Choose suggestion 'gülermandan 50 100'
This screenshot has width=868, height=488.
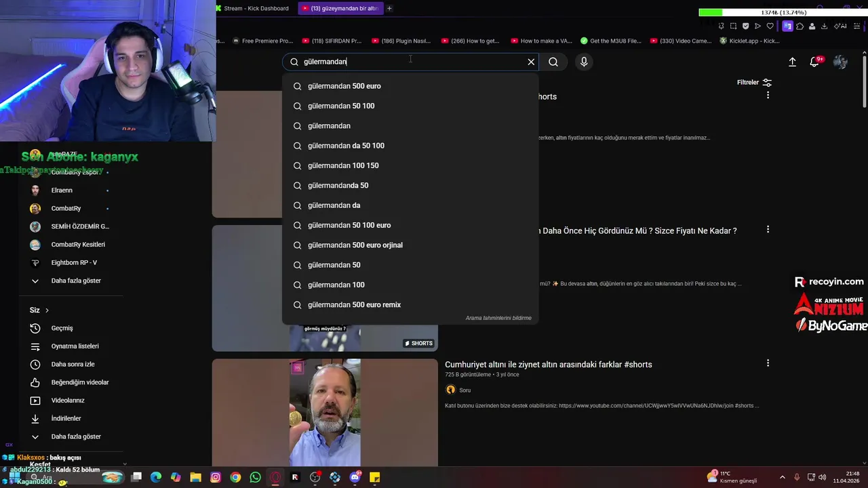[410, 106]
